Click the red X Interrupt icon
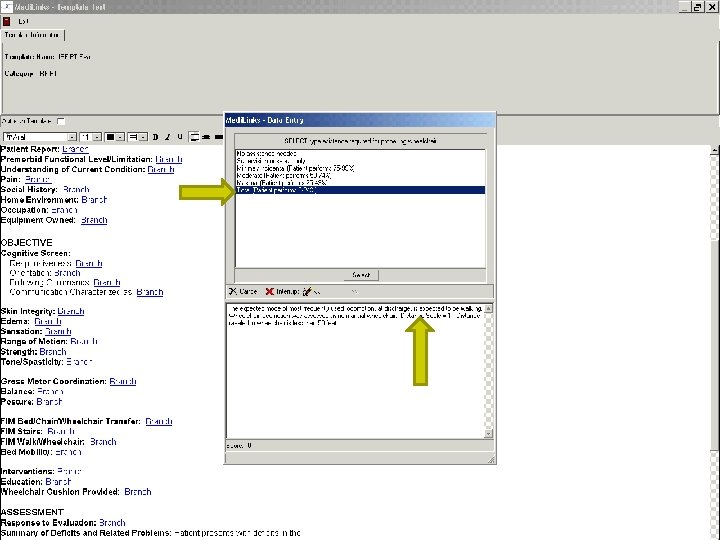 pos(270,292)
